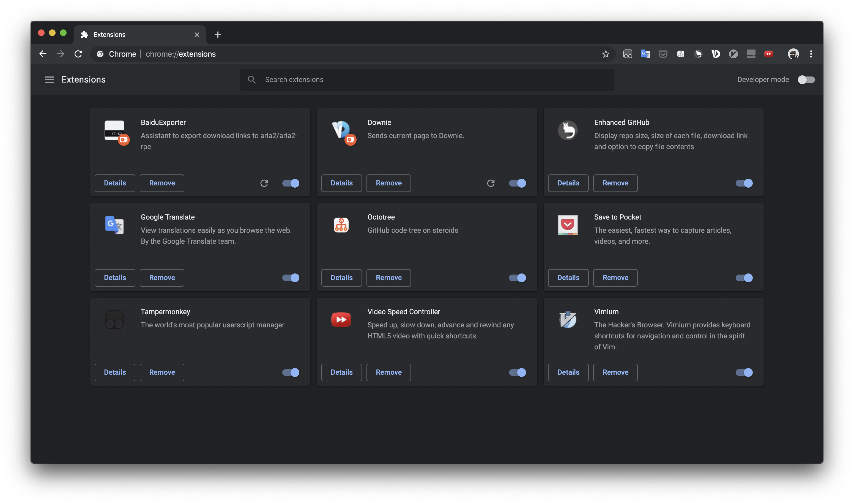
Task: Open the Extensions hamburger main menu
Action: pos(50,80)
